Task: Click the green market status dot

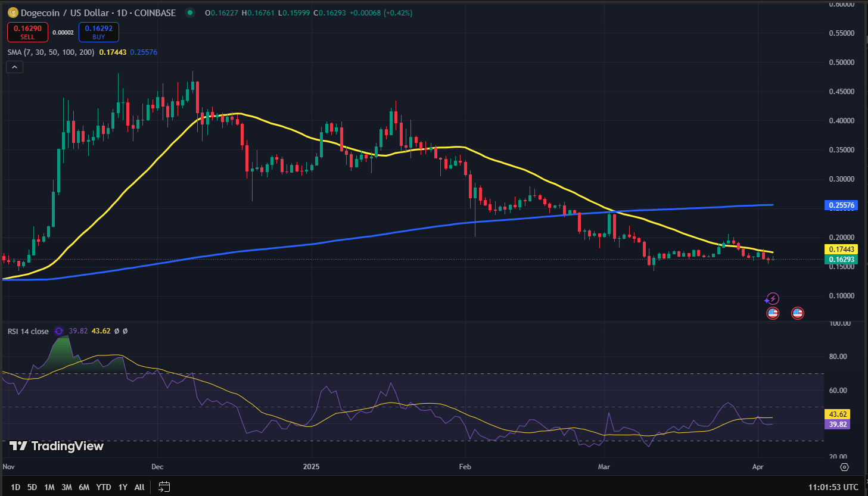Action: [189, 13]
